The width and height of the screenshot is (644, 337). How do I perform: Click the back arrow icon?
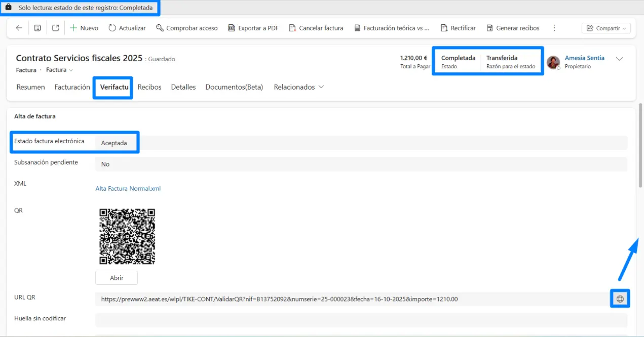tap(19, 28)
